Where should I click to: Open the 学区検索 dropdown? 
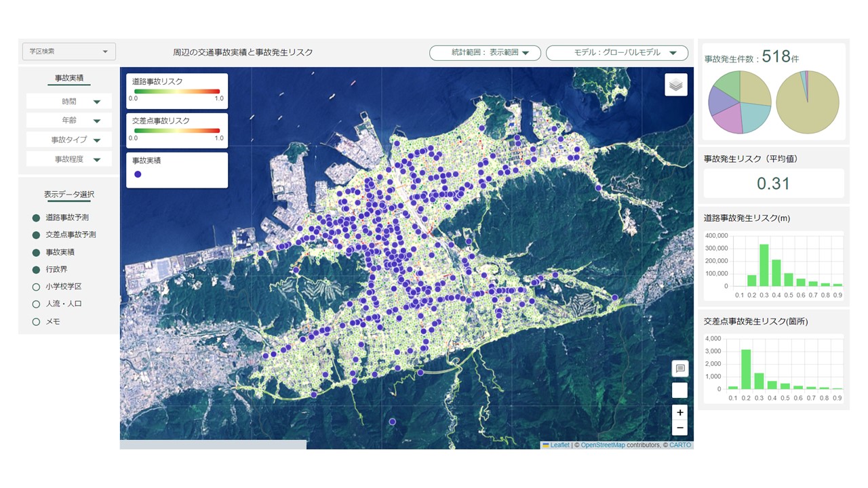69,52
